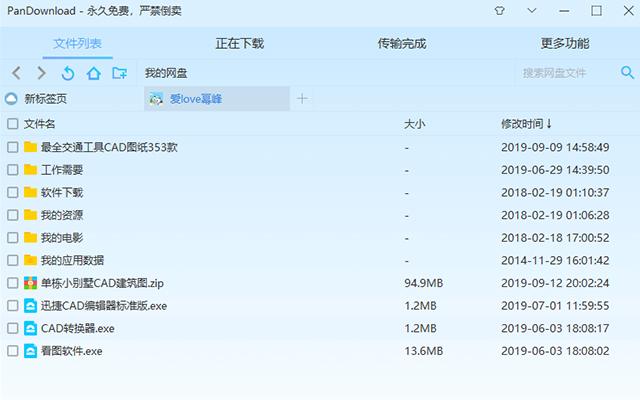The width and height of the screenshot is (640, 400).
Task: Check the box for CAD转换器.exe
Action: (x=13, y=328)
